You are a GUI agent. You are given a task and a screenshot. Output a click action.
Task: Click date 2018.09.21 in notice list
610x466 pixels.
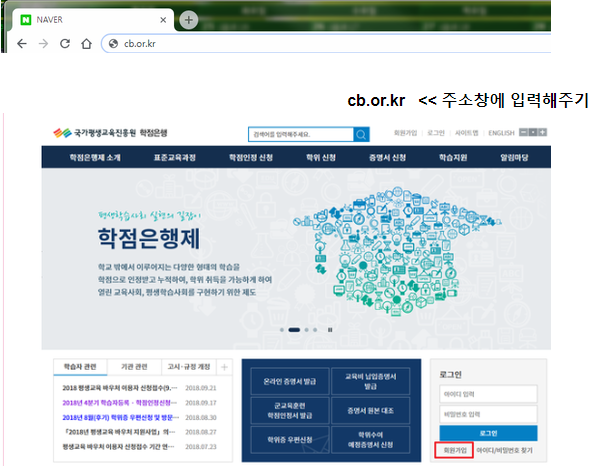click(x=201, y=388)
